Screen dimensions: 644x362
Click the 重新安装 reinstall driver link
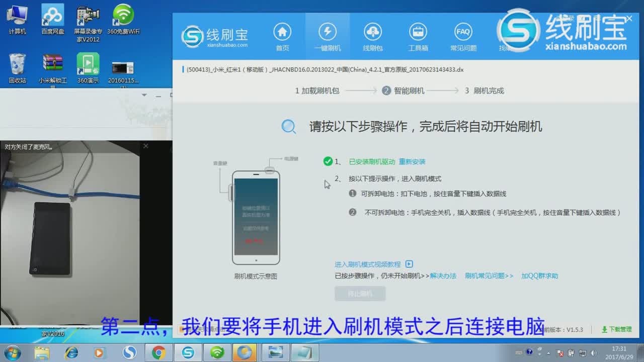pos(412,161)
